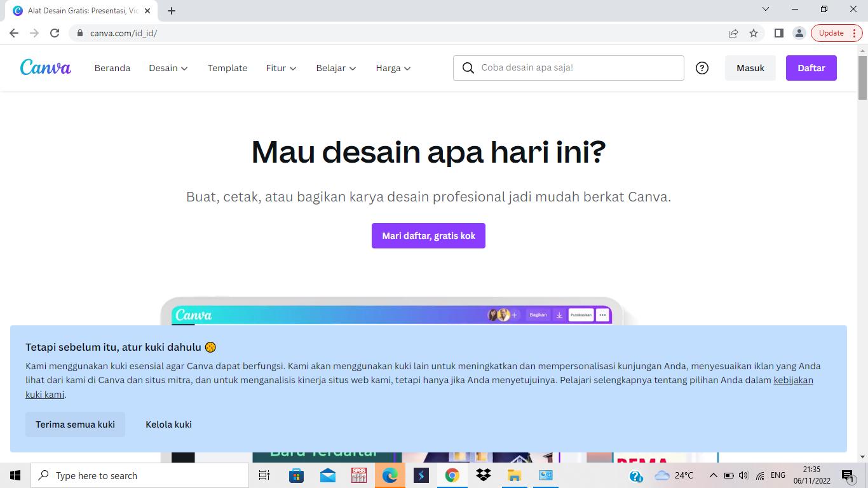Screen dimensions: 868x488
Task: Open the kebijakan kuki kami link
Action: [x=793, y=380]
